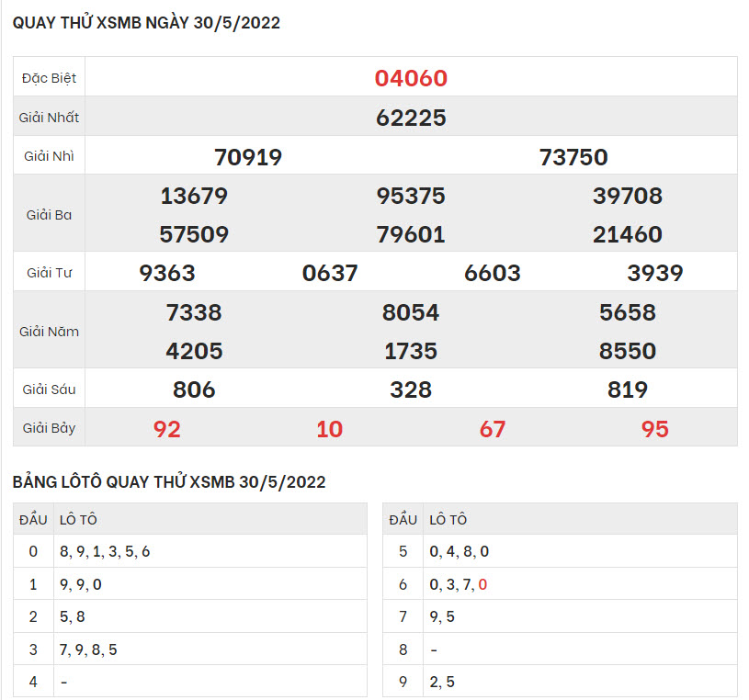This screenshot has height=700, width=749.
Task: Select the lôtô cell reading 7, 9, 8, 5
Action: click(88, 649)
